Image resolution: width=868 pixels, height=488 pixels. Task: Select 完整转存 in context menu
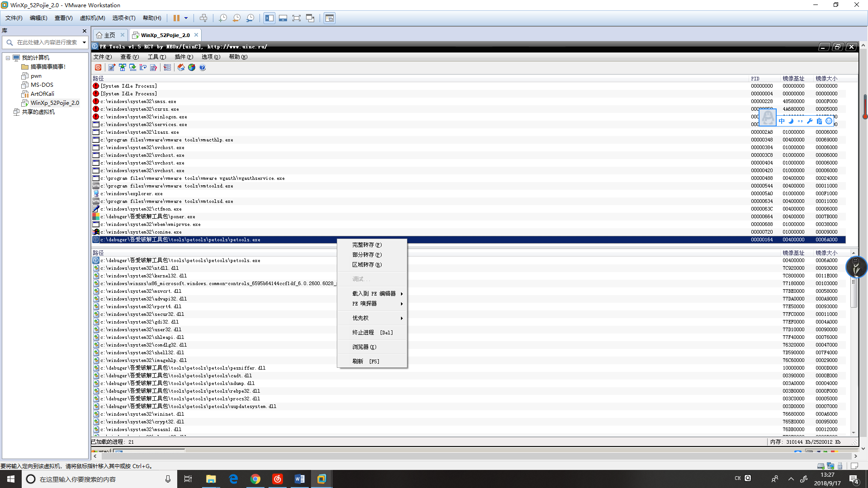pos(367,245)
